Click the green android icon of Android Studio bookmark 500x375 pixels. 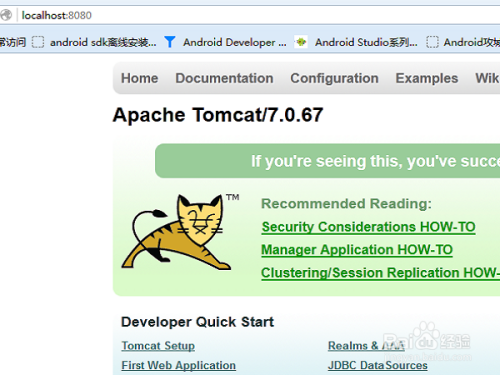(x=301, y=42)
